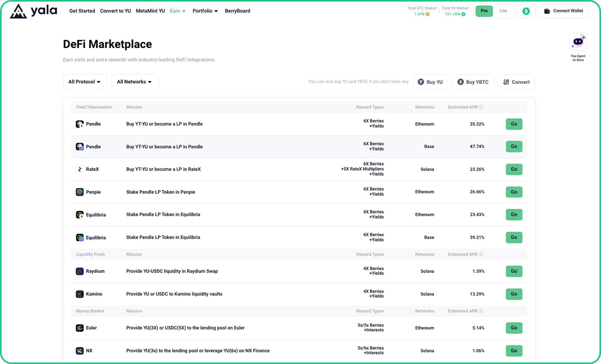Screen dimensions: 601x364
Task: Go to Convert to YU
Action: pos(115,11)
